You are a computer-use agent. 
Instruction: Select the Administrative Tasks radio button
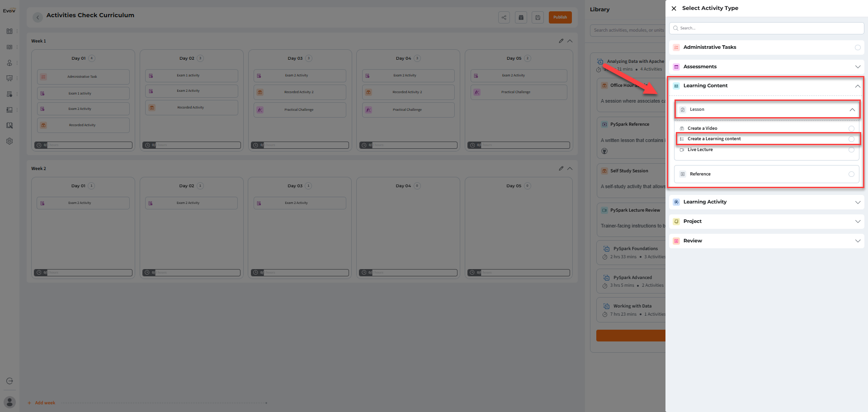click(858, 47)
